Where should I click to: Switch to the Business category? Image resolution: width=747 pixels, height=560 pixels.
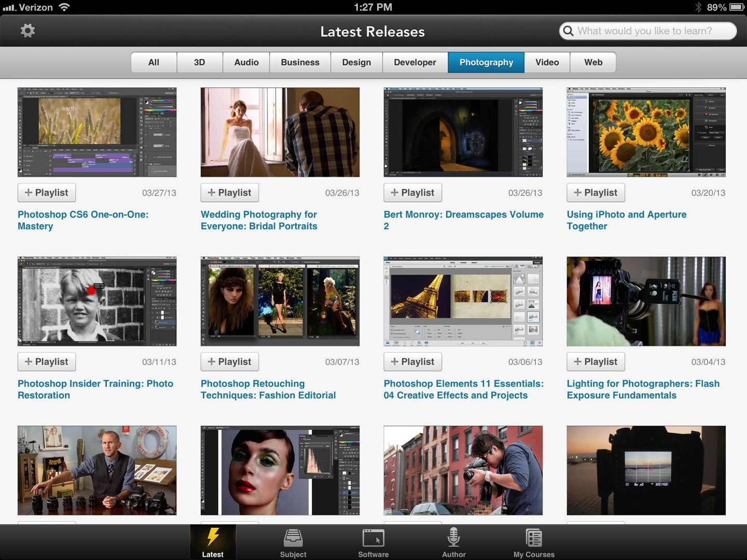(x=300, y=62)
